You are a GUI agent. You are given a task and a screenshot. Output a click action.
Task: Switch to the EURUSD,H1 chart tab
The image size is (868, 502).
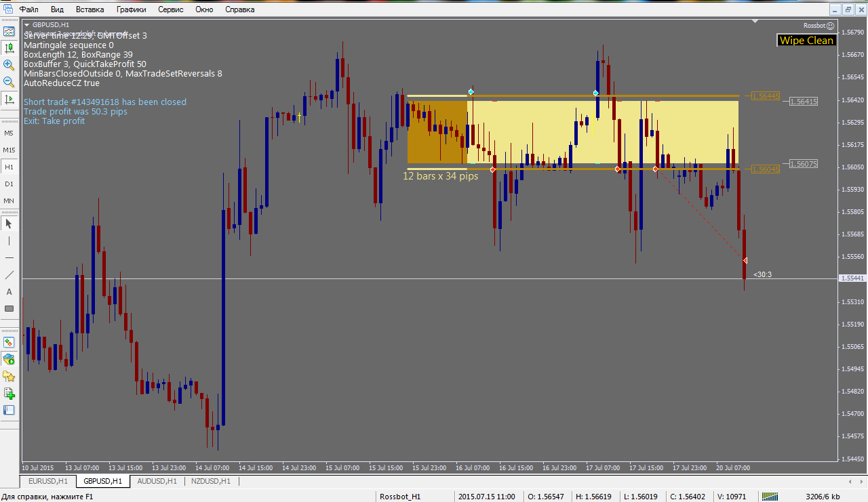click(48, 481)
